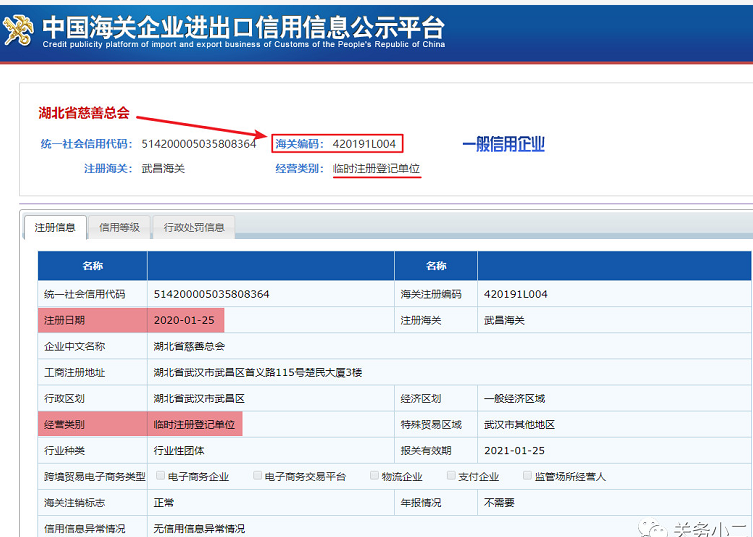
Task: Click the 跨境贸易电子商务类型 row label
Action: coord(95,476)
